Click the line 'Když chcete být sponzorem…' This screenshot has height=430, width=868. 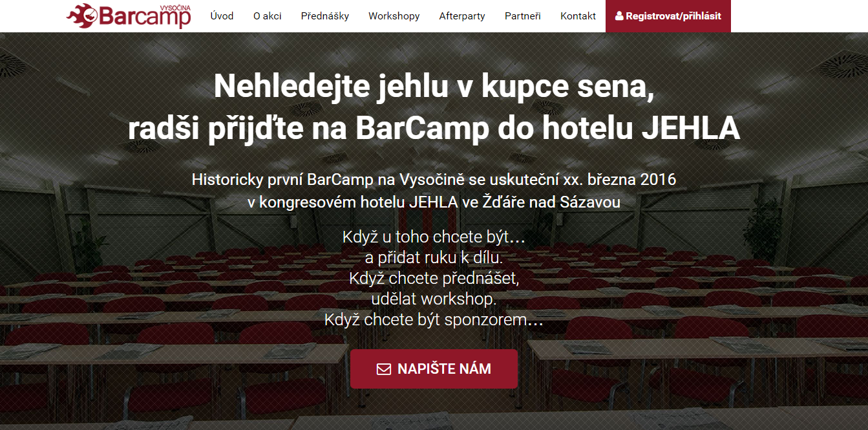(434, 319)
